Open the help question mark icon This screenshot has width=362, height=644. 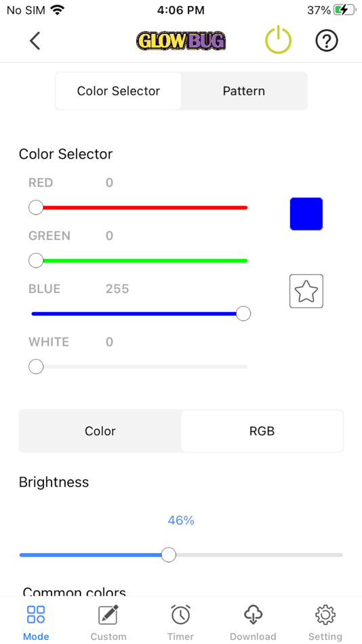point(327,40)
